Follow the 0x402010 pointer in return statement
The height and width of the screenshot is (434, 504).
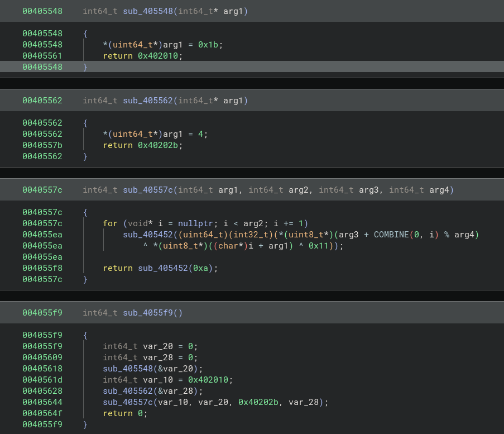160,56
